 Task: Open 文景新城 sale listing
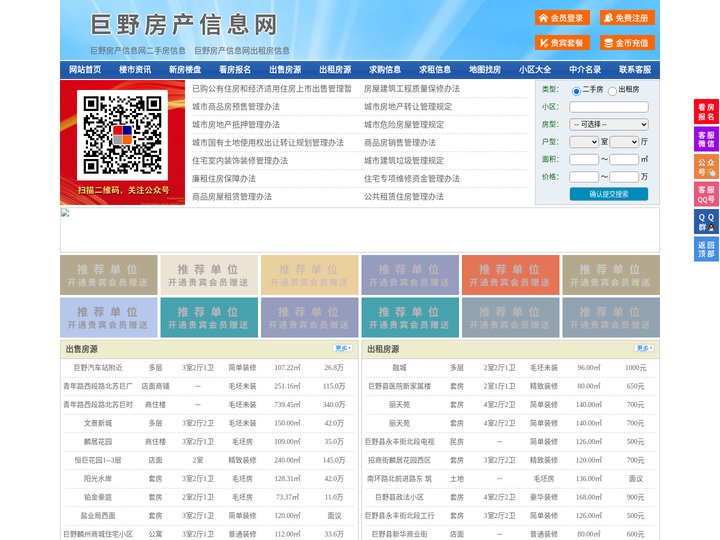coord(98,423)
